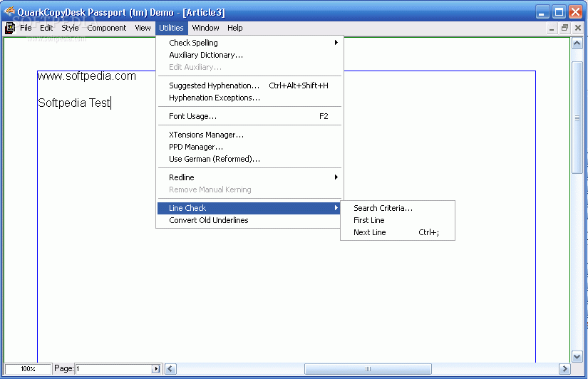Select First Line in submenu

(398, 220)
